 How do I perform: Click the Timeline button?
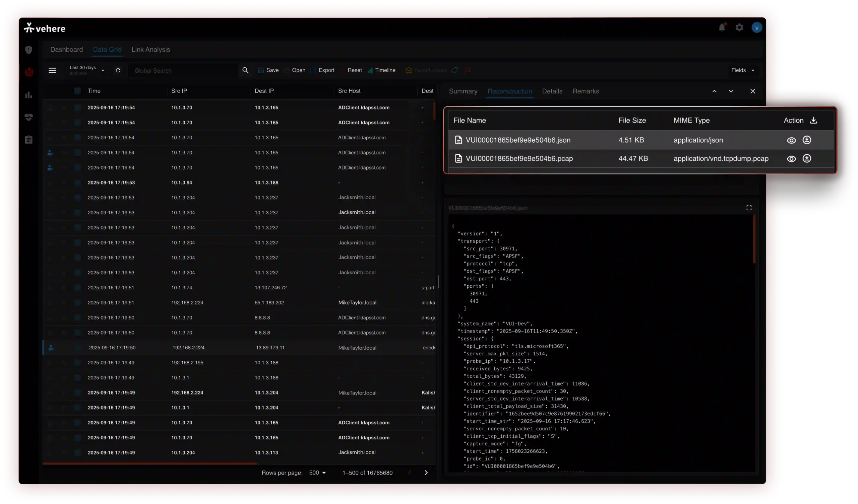(381, 70)
